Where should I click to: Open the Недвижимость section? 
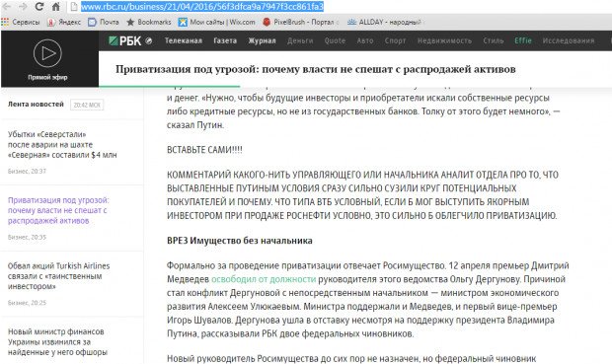click(x=444, y=40)
